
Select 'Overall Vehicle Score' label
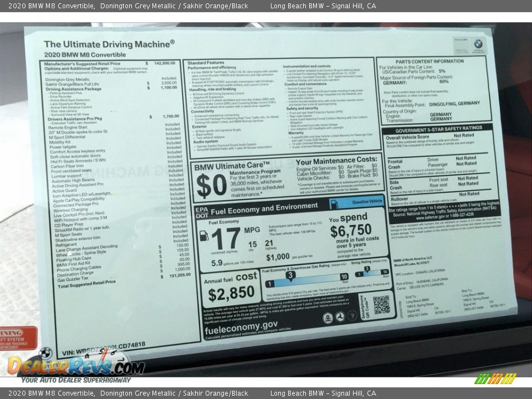click(x=407, y=137)
